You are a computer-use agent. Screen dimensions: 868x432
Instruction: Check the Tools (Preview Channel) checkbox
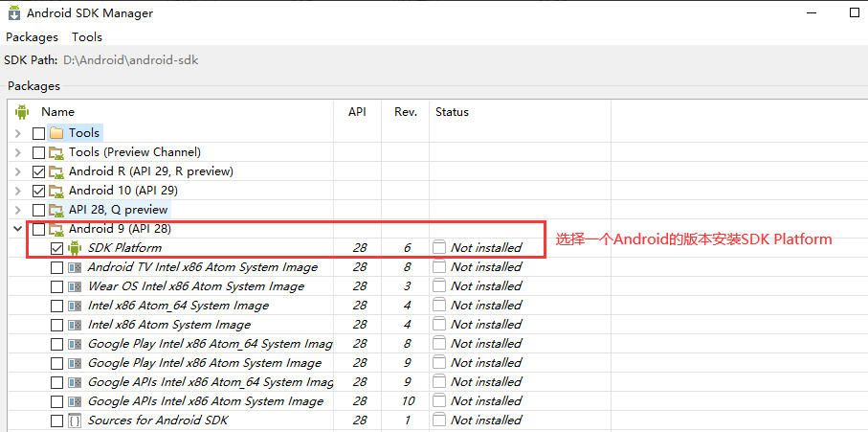pyautogui.click(x=38, y=153)
